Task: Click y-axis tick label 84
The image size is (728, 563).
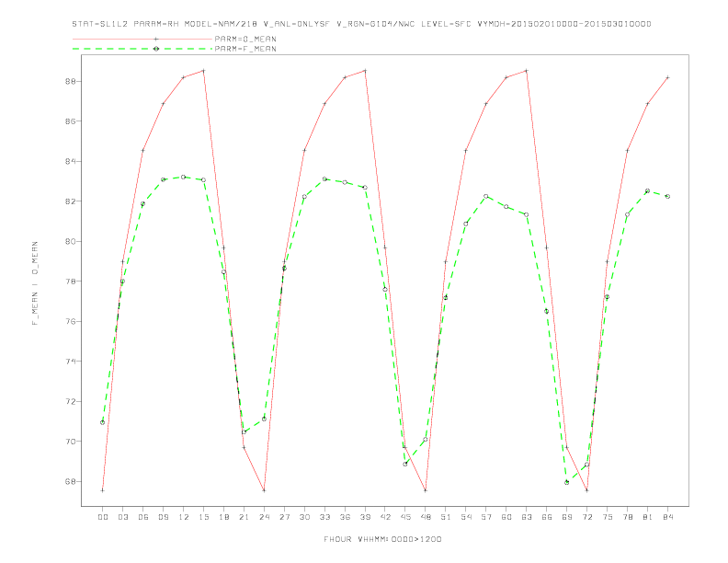Action: click(x=71, y=161)
